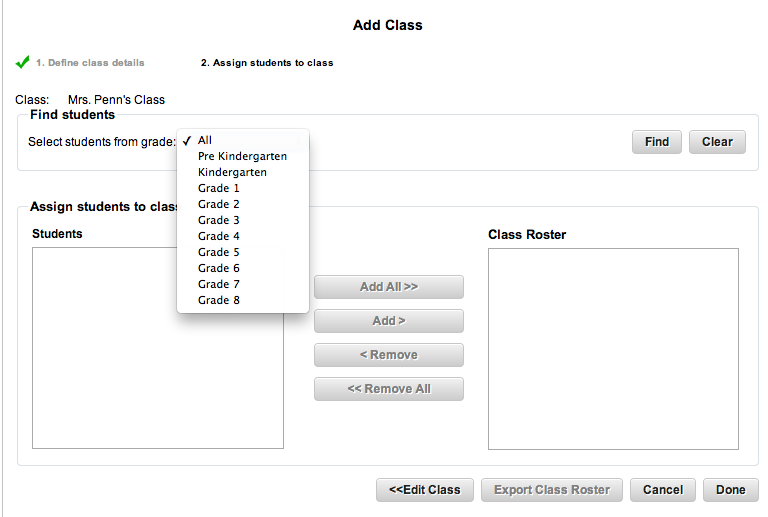Viewport: 768px width, 517px height.
Task: Choose Grade 5 option
Action: (x=219, y=252)
